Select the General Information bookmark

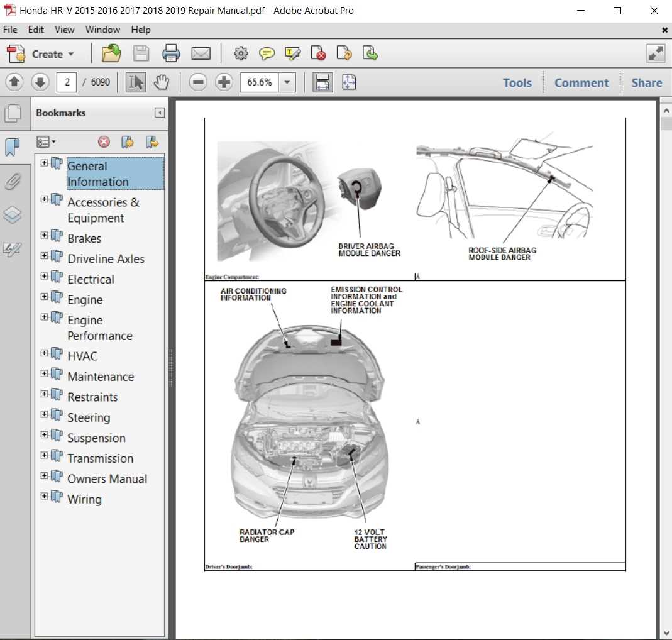[x=115, y=174]
